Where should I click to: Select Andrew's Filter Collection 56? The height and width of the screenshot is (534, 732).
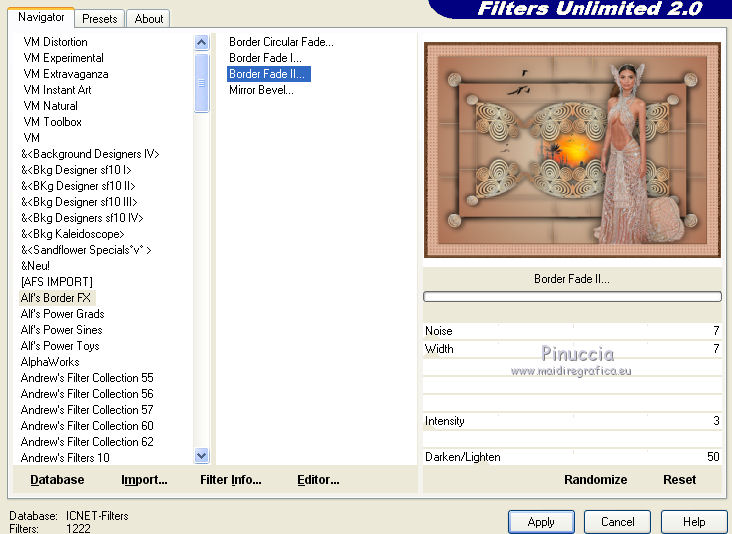[x=87, y=393]
